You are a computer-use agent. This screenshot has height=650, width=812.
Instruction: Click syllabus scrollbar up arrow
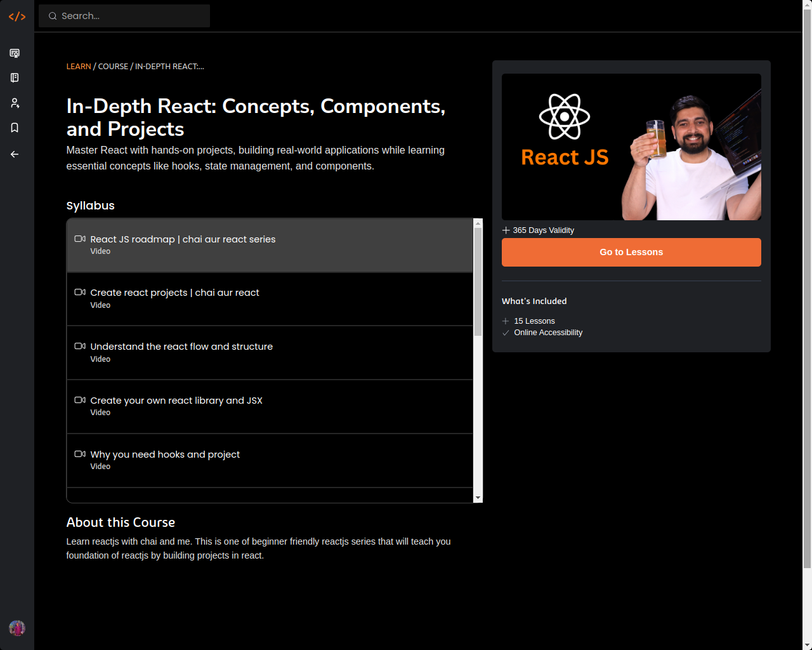478,223
